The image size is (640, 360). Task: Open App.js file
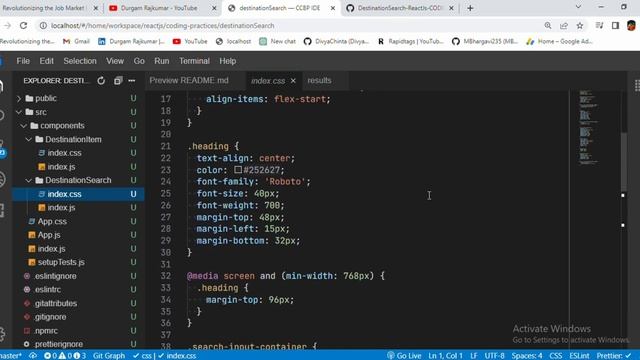coord(49,235)
